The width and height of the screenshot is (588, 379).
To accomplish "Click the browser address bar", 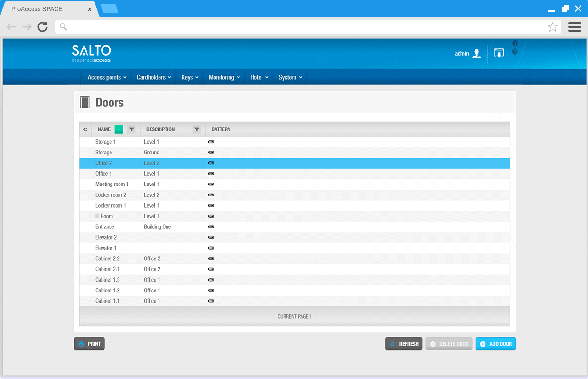I will [301, 27].
